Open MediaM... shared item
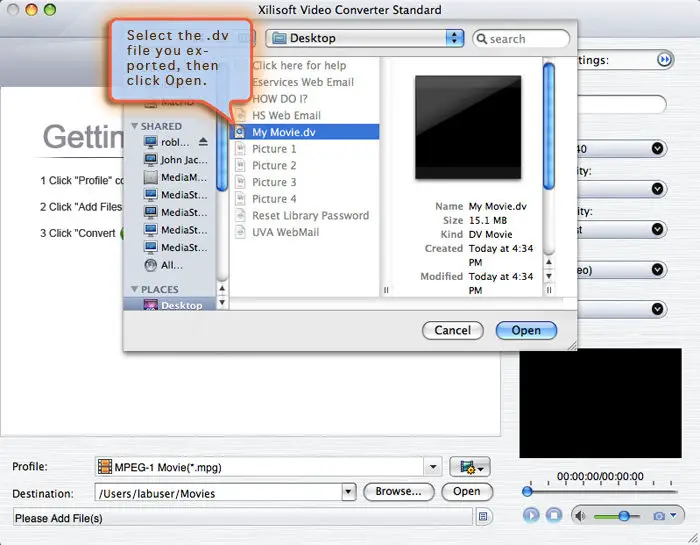 175,177
